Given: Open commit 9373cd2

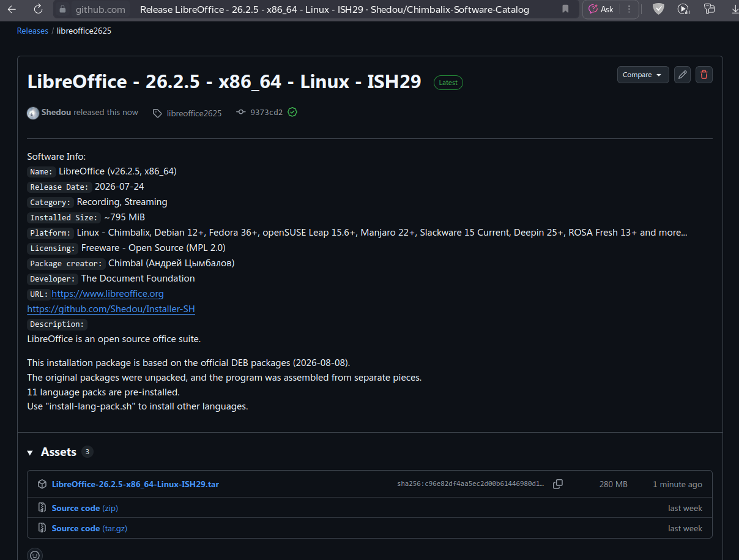Looking at the screenshot, I should coord(267,113).
